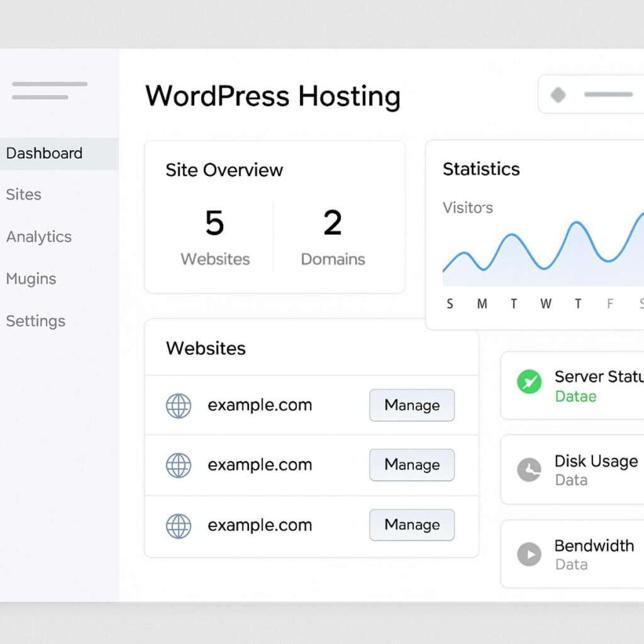Navigate to the Sites section
This screenshot has width=644, height=644.
pyautogui.click(x=23, y=195)
